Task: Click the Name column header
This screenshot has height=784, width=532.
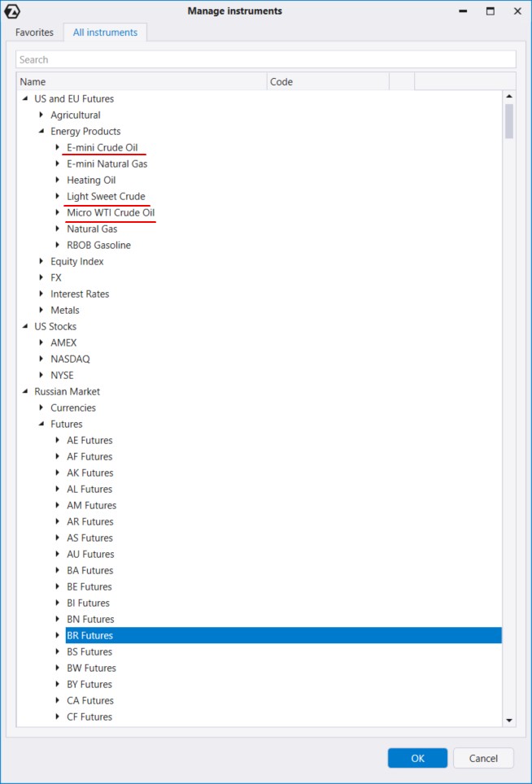Action: click(x=142, y=81)
